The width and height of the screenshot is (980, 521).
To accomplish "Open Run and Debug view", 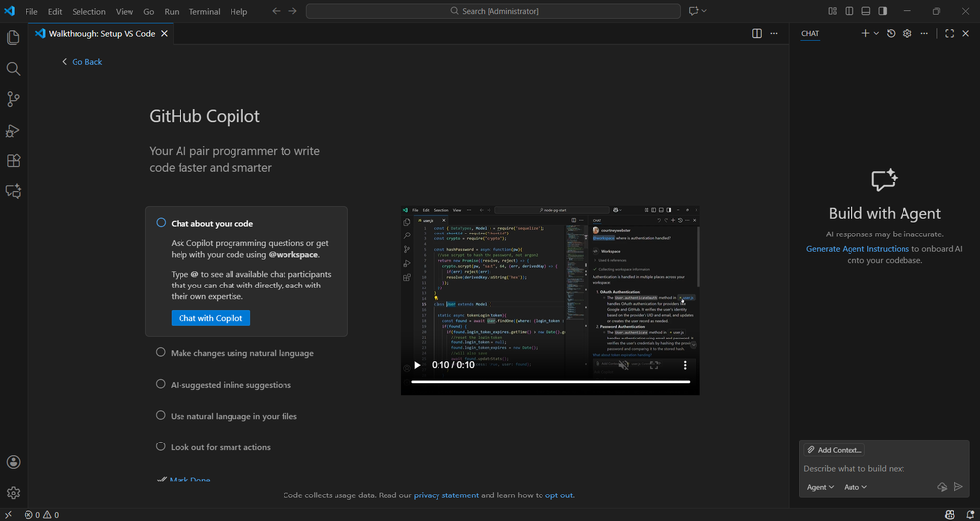I will [x=13, y=130].
